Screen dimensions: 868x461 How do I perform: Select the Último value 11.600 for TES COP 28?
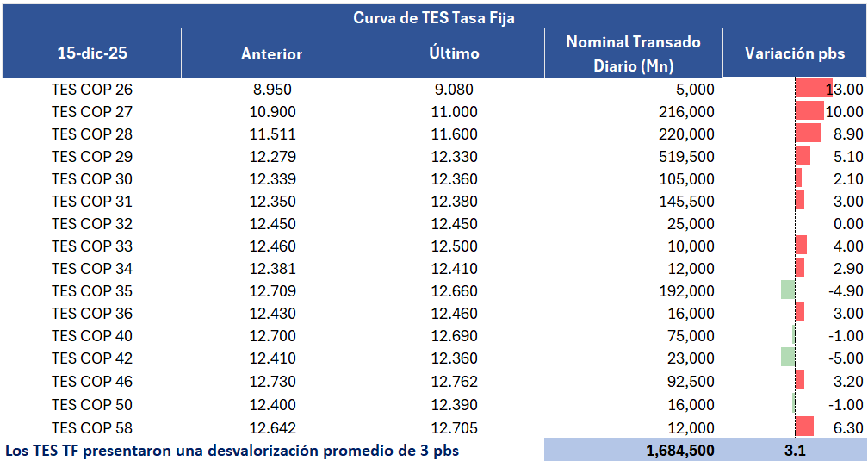click(453, 134)
